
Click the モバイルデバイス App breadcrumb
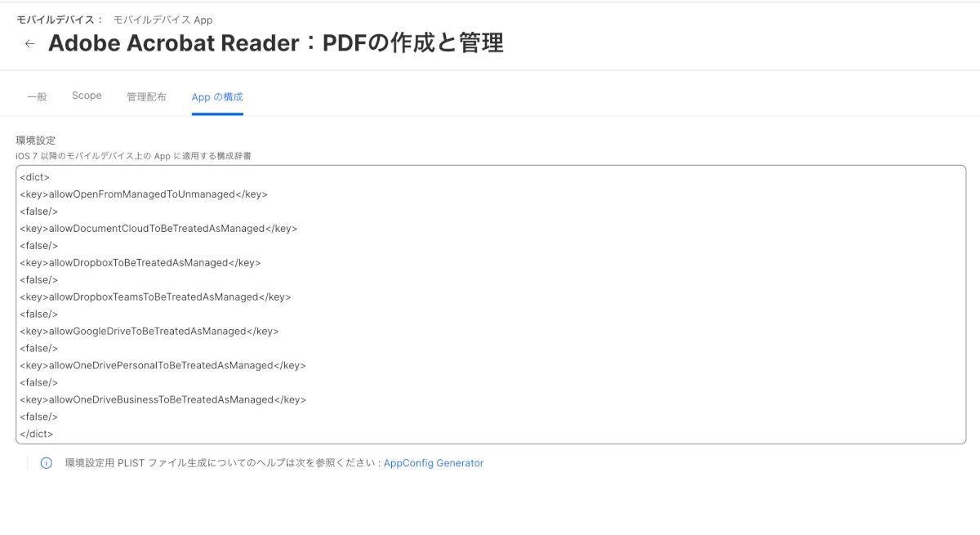[163, 20]
